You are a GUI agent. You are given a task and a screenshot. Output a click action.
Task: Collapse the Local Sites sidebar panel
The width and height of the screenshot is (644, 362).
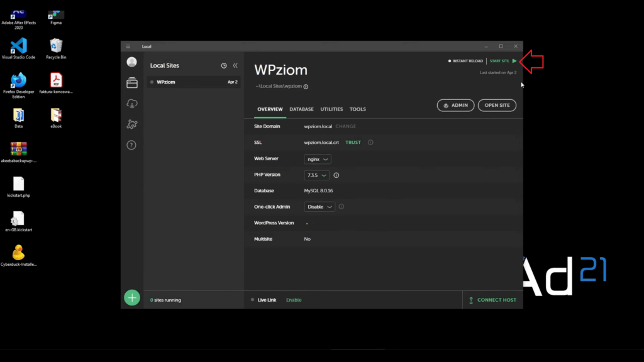click(x=235, y=65)
